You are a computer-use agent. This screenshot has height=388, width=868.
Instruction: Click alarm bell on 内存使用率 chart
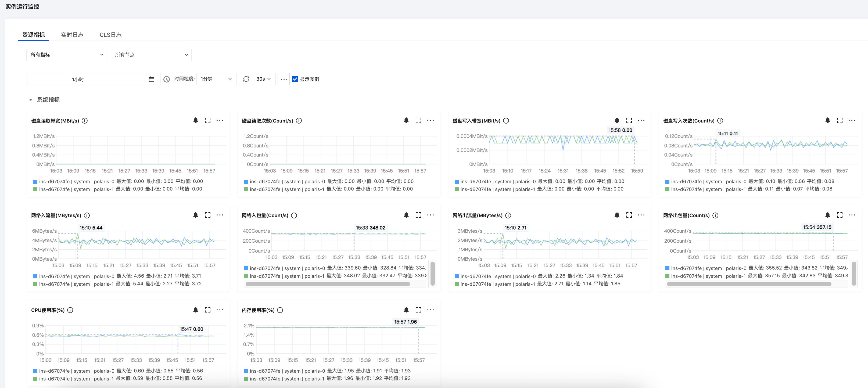click(406, 310)
